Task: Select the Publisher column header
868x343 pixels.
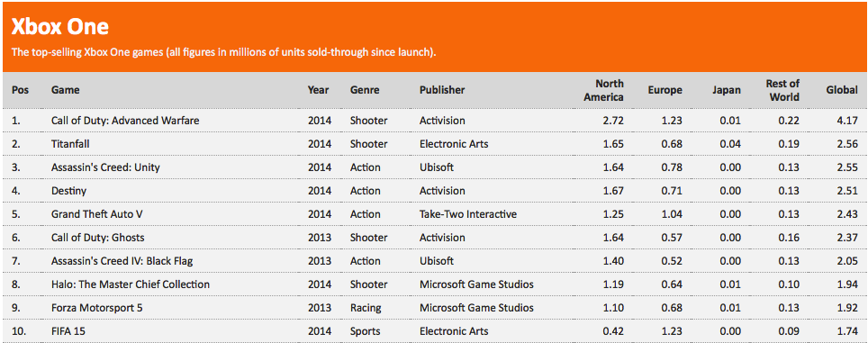Action: pos(442,90)
